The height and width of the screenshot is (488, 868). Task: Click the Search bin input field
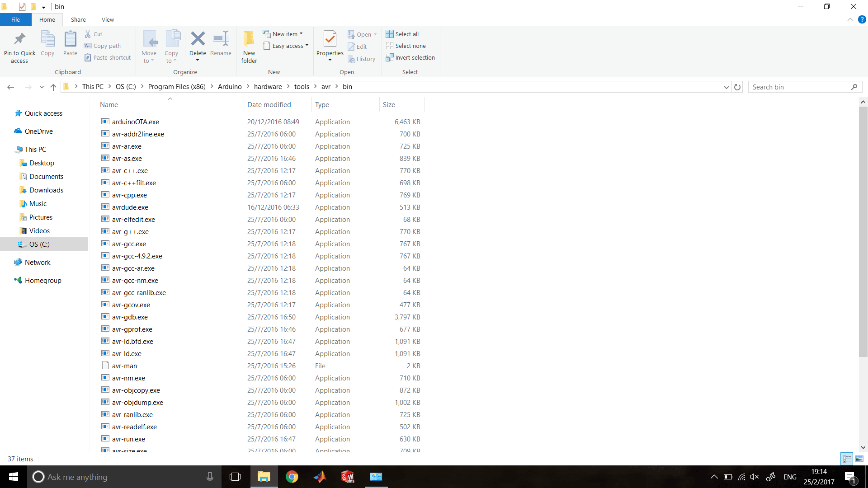click(x=805, y=87)
